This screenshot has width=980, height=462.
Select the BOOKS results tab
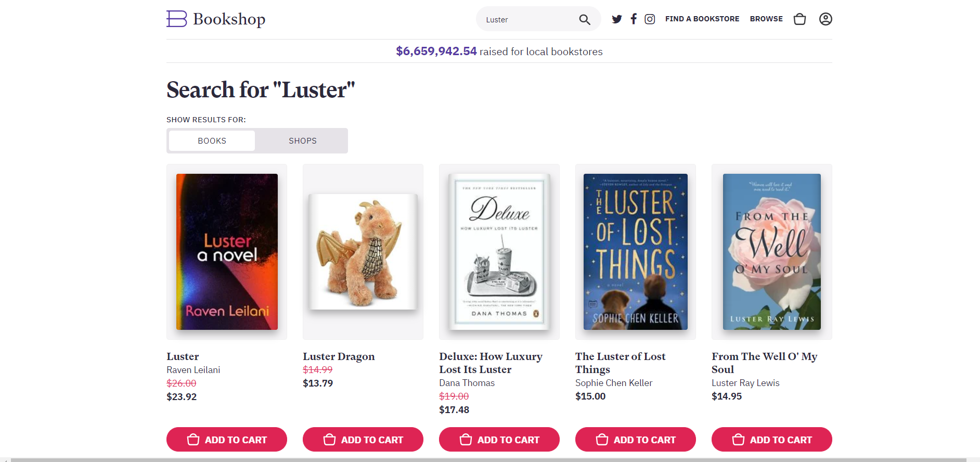point(211,140)
